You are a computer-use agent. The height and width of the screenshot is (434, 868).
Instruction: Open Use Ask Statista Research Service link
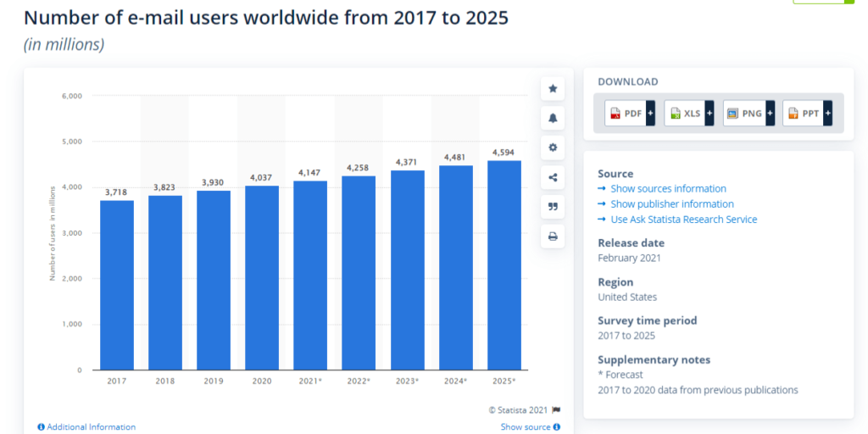coord(684,220)
